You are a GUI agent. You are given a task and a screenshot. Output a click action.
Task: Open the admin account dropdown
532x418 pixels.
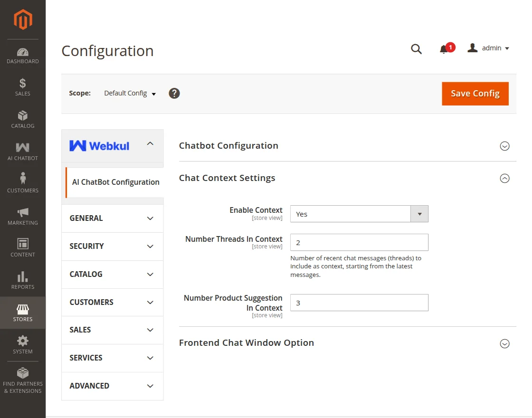(x=489, y=48)
